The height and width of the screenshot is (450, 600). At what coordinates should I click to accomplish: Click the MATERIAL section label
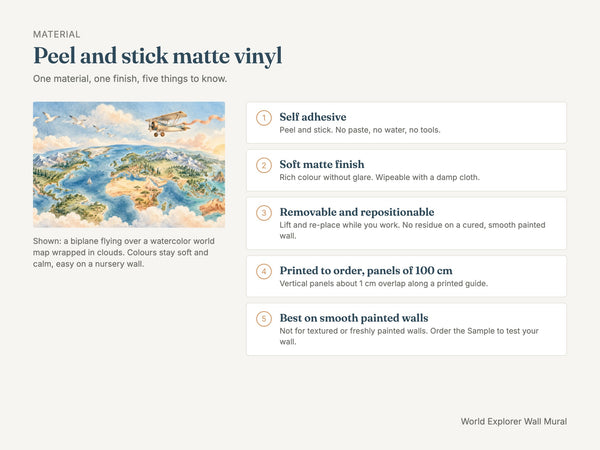[57, 34]
